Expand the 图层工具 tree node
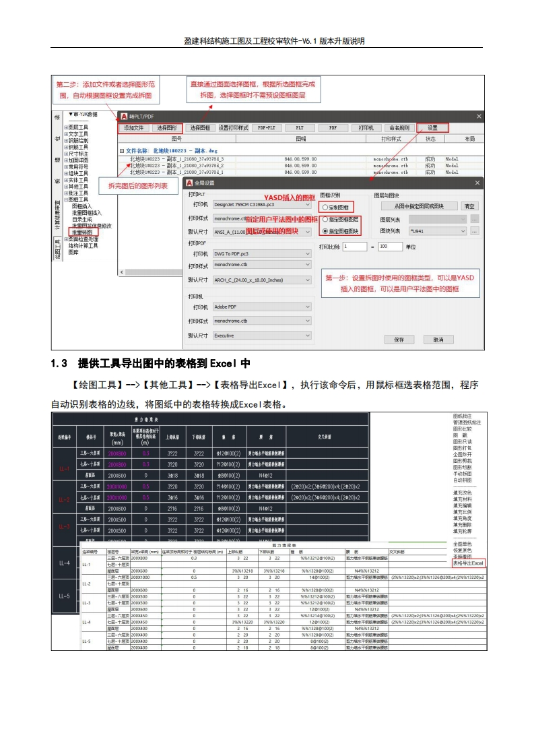The height and width of the screenshot is (756, 534). point(66,127)
